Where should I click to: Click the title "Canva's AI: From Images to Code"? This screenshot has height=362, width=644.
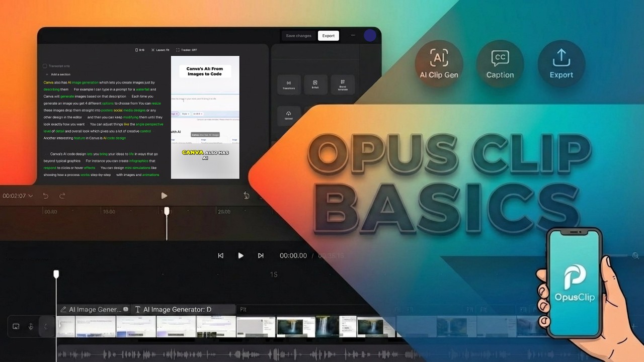[205, 71]
